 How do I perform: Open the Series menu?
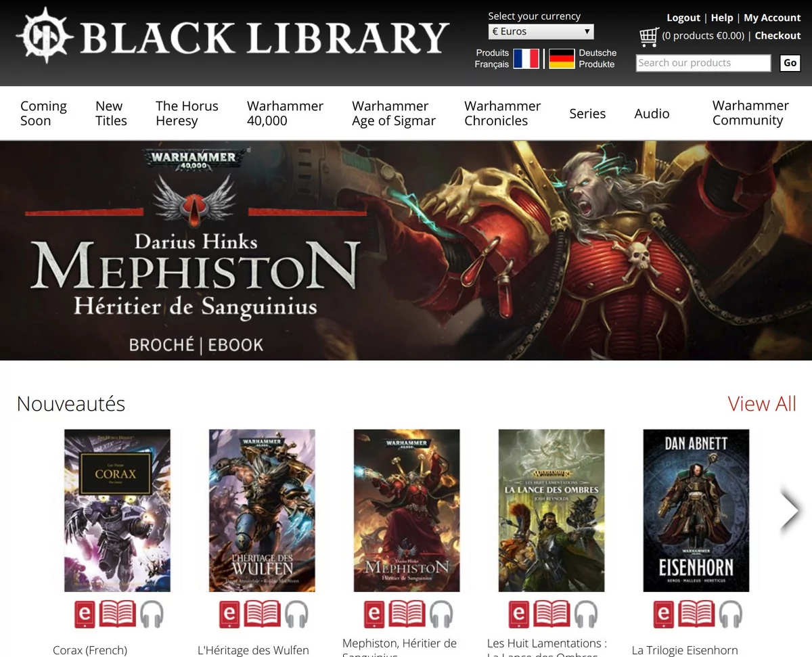pos(587,114)
